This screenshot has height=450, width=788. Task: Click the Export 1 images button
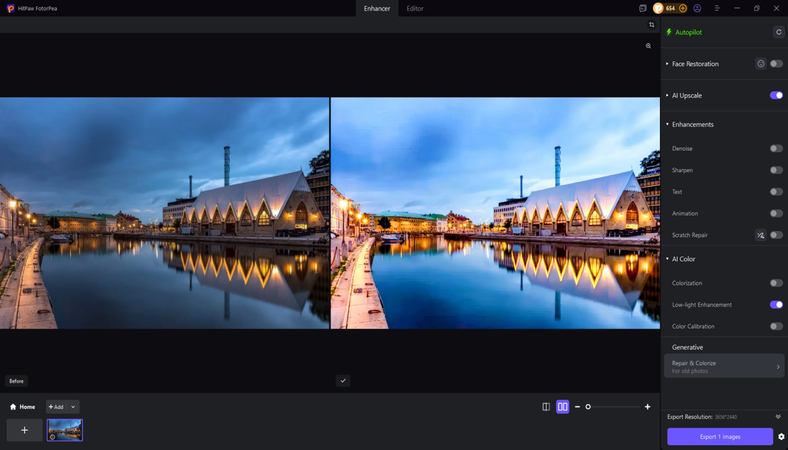pos(720,437)
